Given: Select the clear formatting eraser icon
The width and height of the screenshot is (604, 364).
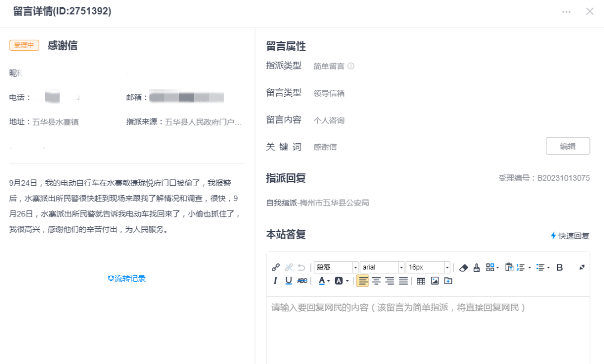Looking at the screenshot, I should pyautogui.click(x=463, y=267).
